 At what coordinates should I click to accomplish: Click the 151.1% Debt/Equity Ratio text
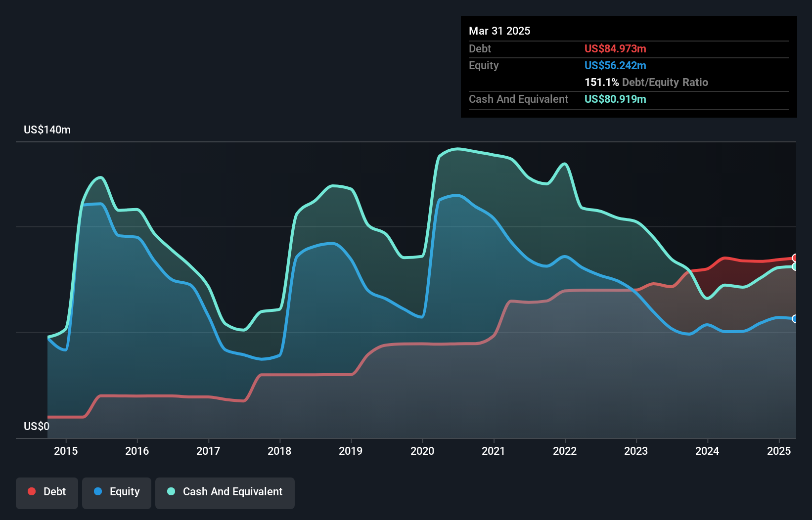[646, 82]
